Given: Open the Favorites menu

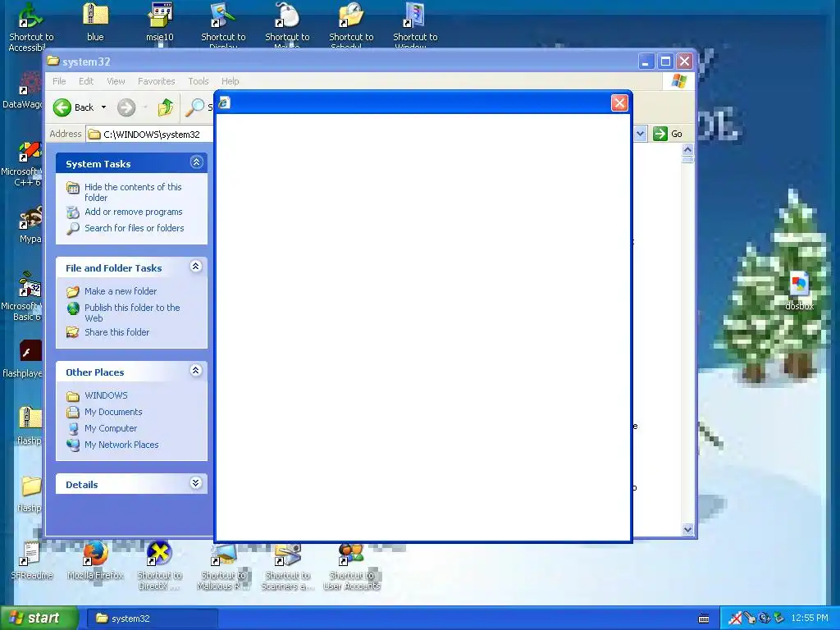Looking at the screenshot, I should tap(157, 81).
